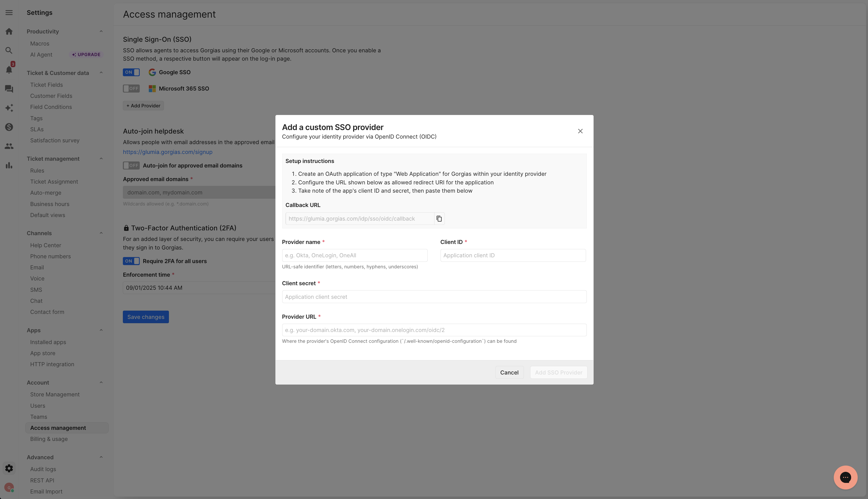This screenshot has height=499, width=868.
Task: Toggle Require 2FA for all users
Action: (131, 261)
